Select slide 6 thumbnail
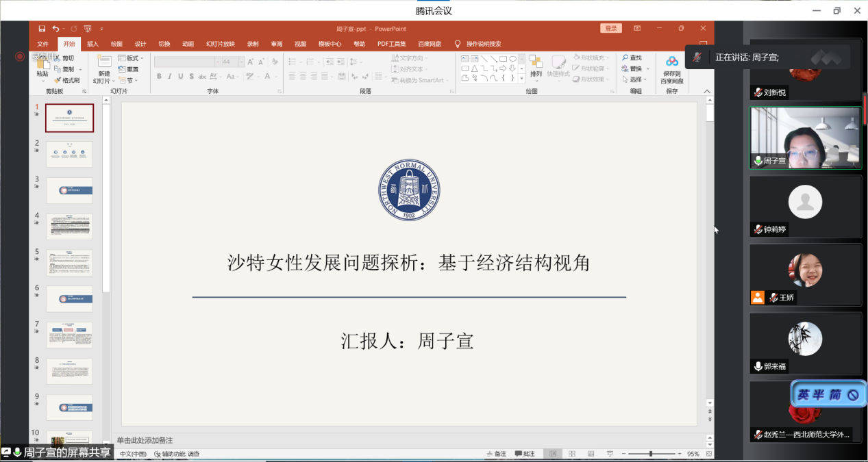 (x=69, y=298)
